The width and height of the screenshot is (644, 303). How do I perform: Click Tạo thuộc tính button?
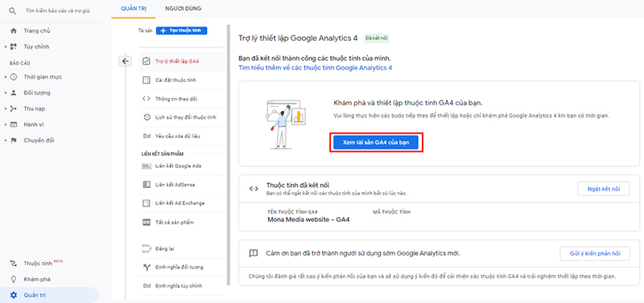point(182,31)
